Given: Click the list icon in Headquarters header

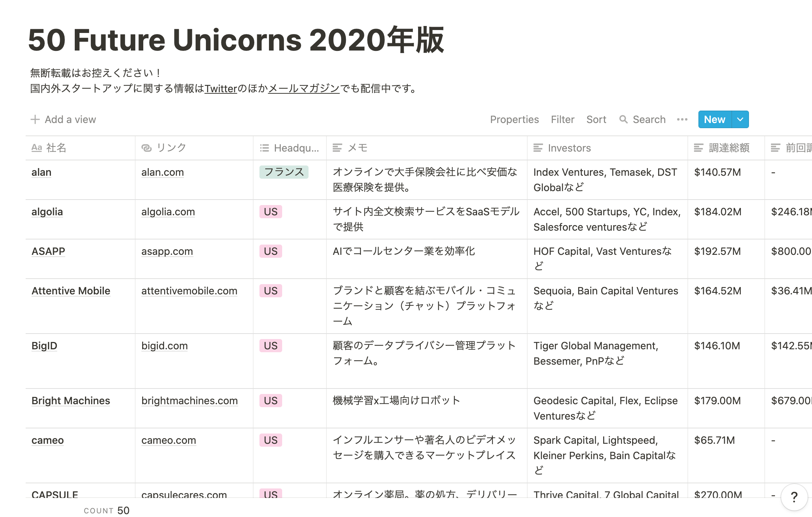Looking at the screenshot, I should [x=264, y=148].
